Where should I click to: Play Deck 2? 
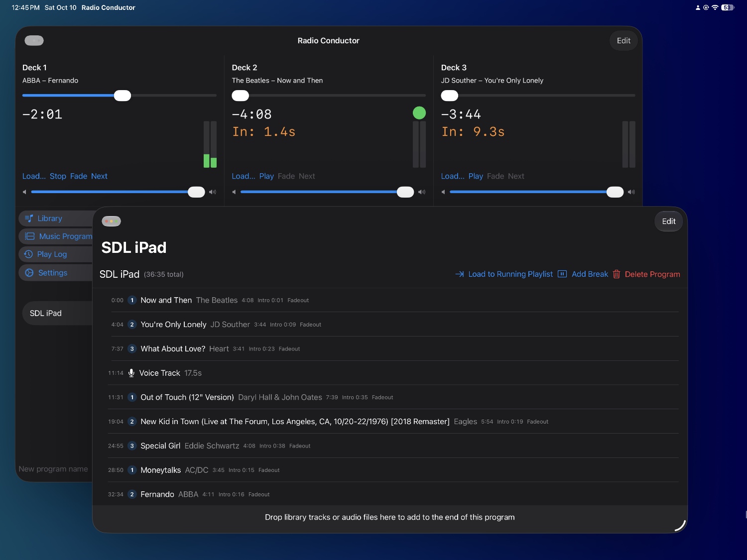(x=266, y=176)
